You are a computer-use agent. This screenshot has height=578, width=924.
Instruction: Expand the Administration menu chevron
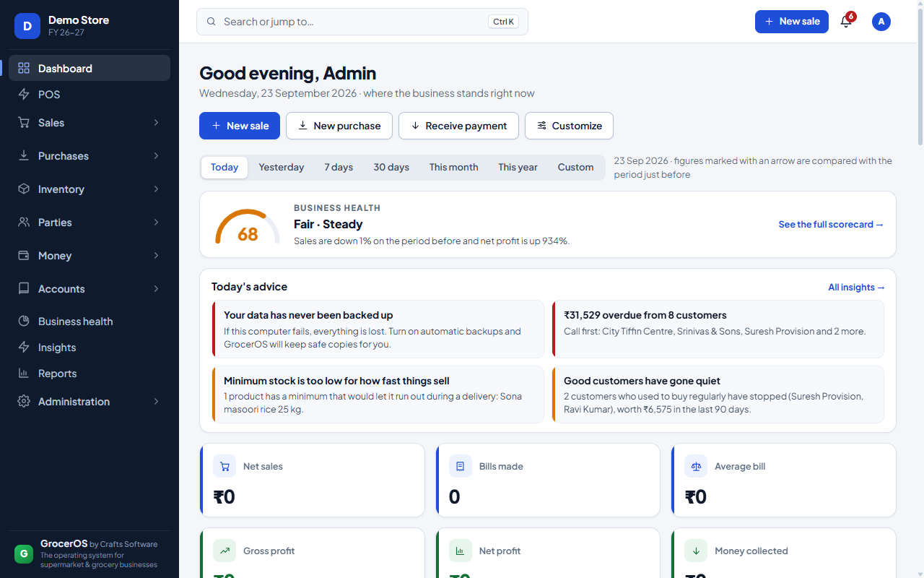[156, 401]
